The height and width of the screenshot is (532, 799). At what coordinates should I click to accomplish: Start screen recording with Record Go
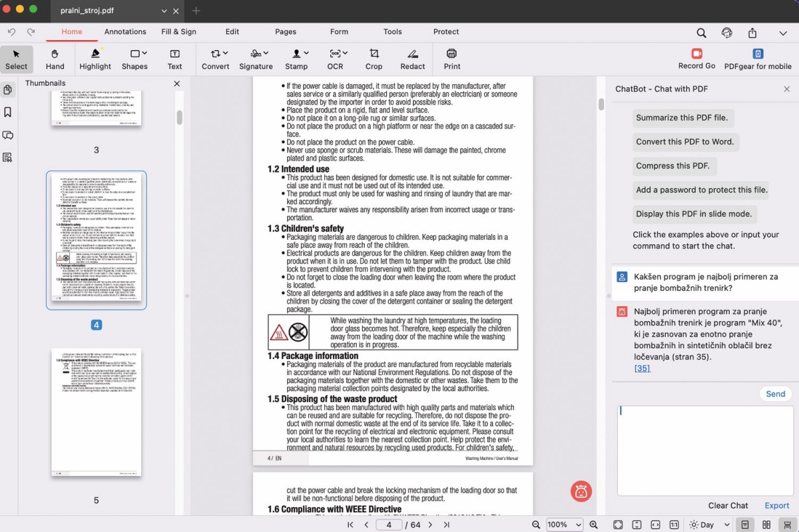[x=696, y=59]
